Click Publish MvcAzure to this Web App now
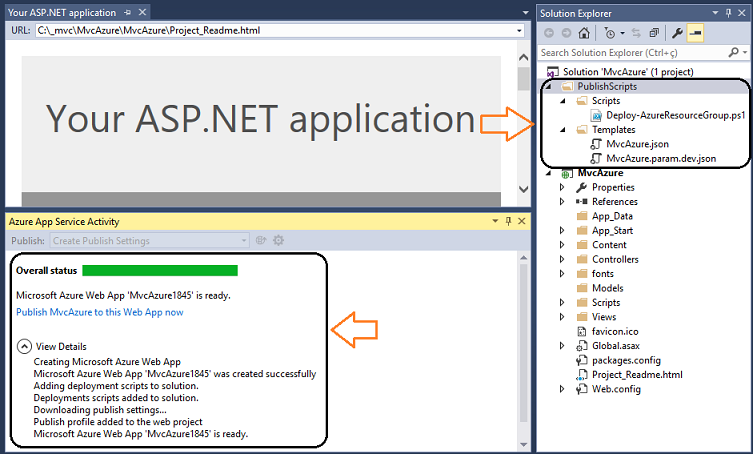This screenshot has width=753, height=454. coord(100,312)
